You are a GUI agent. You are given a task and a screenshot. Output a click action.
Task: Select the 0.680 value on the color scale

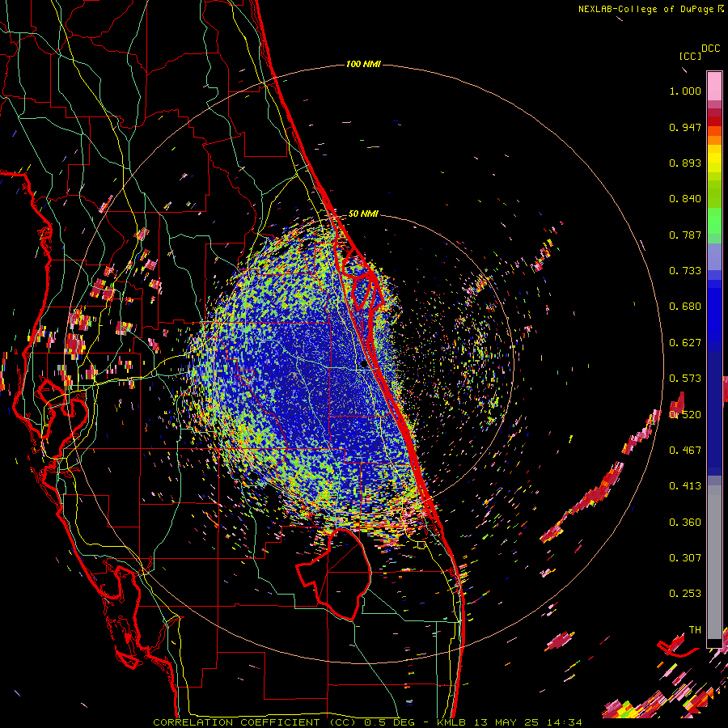685,307
